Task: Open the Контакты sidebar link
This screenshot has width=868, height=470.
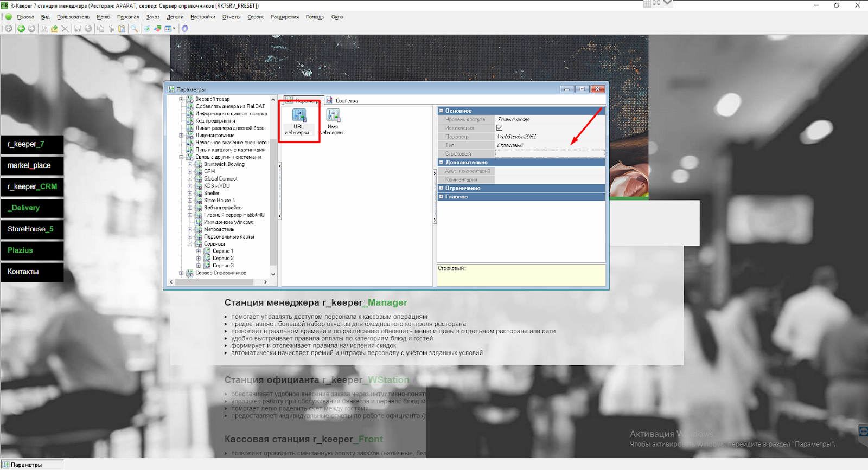Action: point(32,272)
